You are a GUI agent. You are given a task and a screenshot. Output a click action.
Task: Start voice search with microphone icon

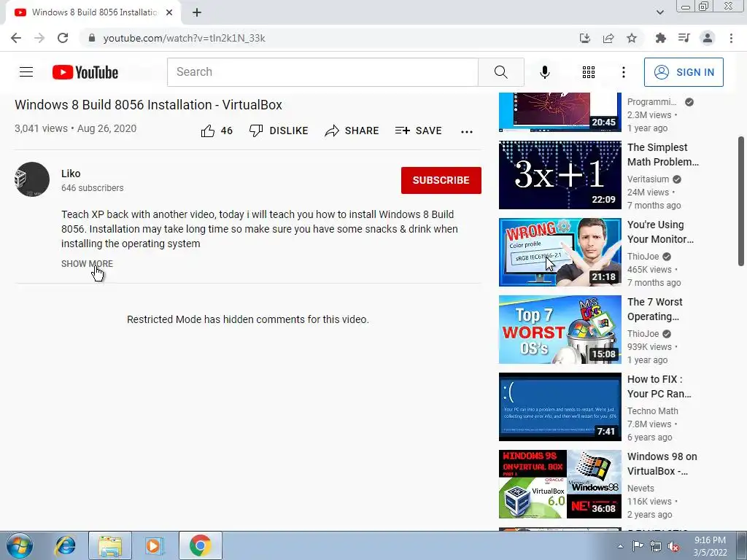coord(544,72)
